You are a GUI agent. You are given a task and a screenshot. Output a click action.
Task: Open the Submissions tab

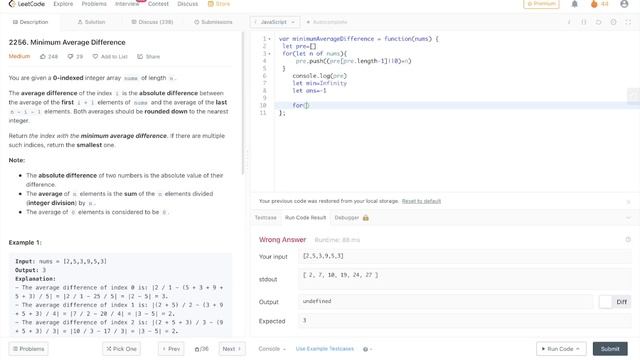click(x=213, y=22)
